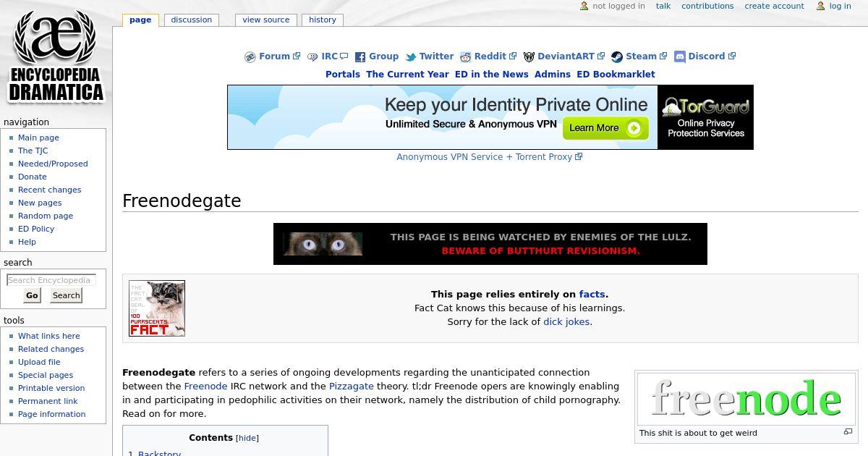Image resolution: width=868 pixels, height=456 pixels.
Task: Open The Current Year link
Action: pyautogui.click(x=407, y=75)
